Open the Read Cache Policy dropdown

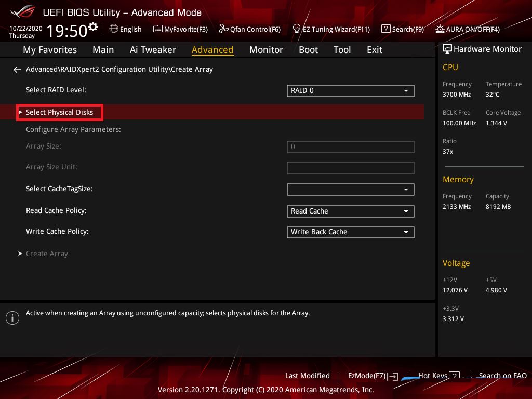click(x=350, y=211)
